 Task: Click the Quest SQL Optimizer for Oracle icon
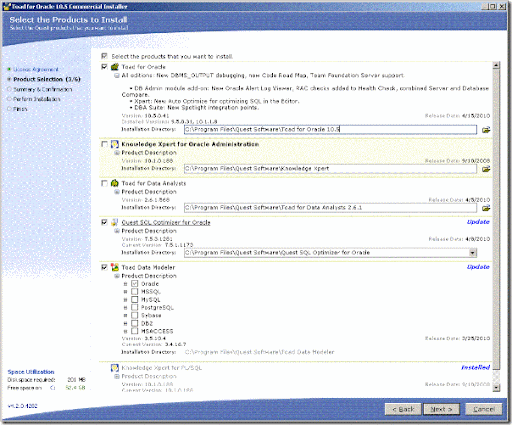(115, 222)
